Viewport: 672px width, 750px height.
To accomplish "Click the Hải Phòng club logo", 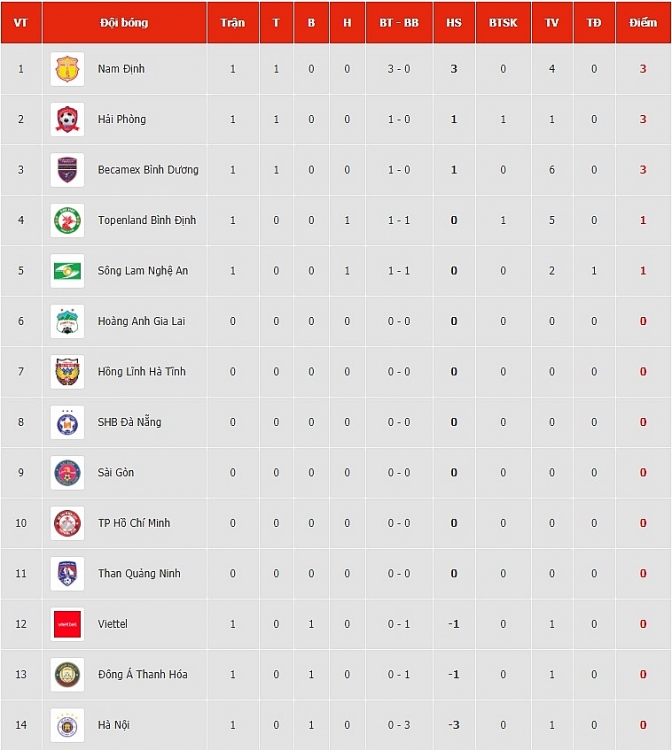I will (x=67, y=120).
